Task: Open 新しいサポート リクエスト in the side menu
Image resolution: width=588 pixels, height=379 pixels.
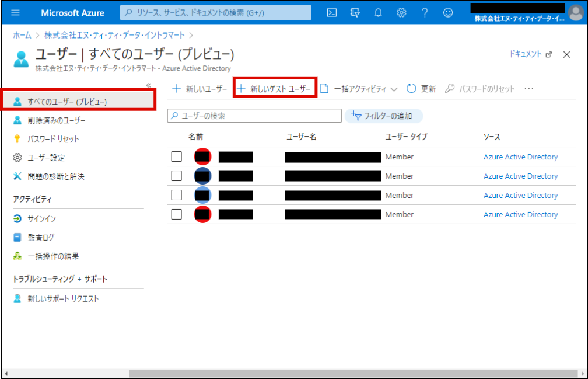Action: point(56,299)
